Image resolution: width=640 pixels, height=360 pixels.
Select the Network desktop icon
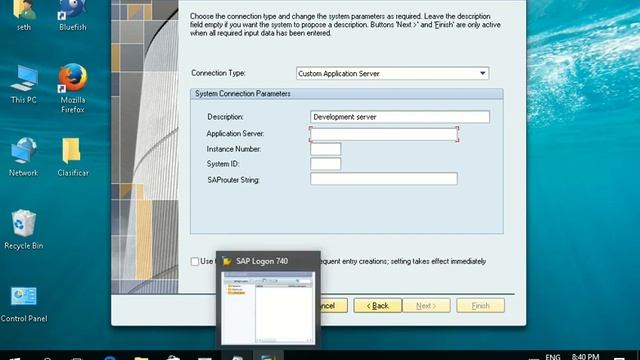[x=24, y=158]
